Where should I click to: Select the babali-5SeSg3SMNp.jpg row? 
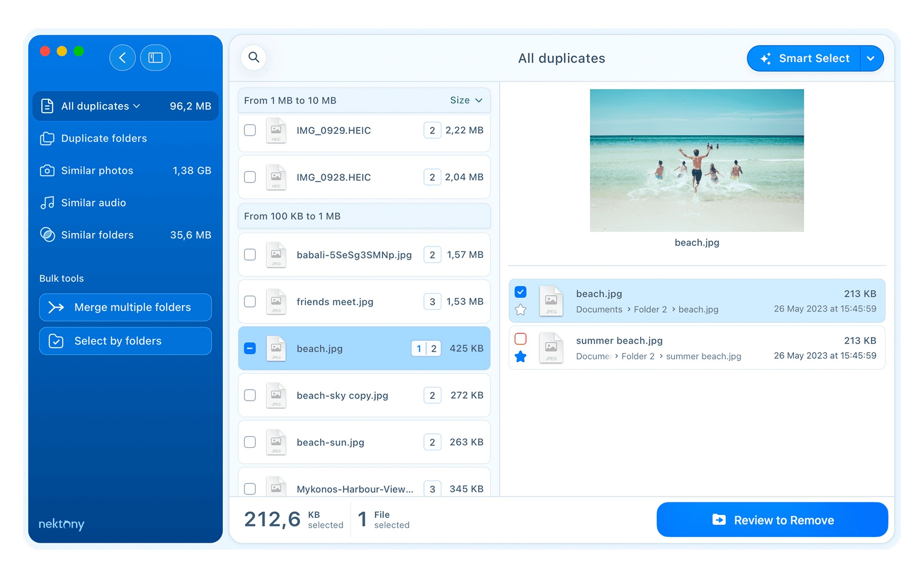click(364, 255)
